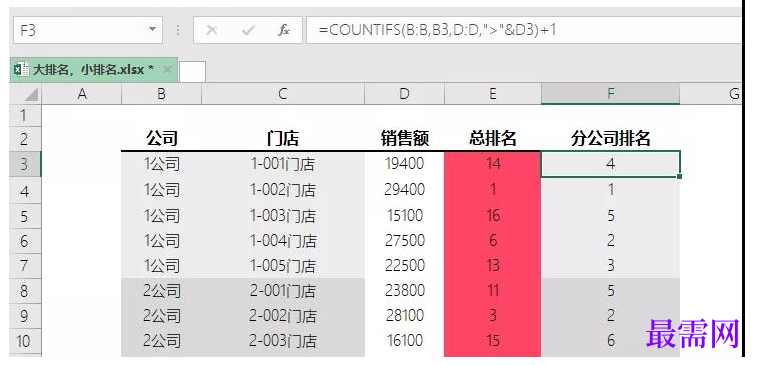Click the cancel X formula bar icon
Screen dimensions: 758x365
point(211,30)
